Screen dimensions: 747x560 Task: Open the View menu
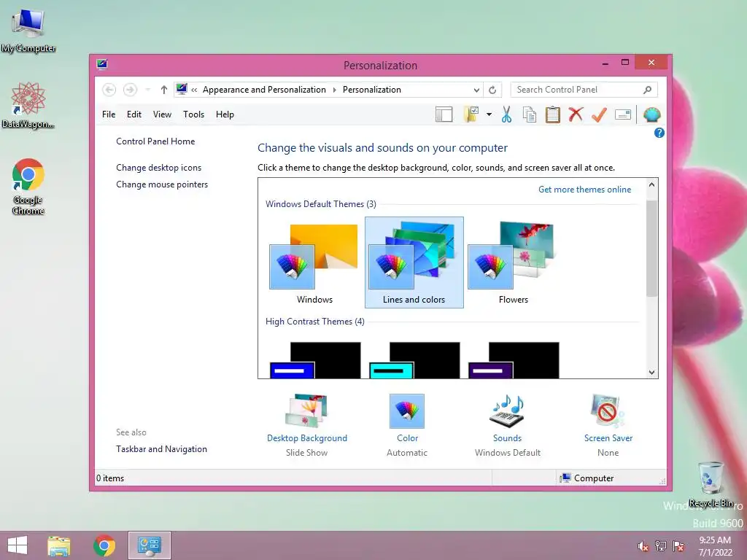pos(162,114)
